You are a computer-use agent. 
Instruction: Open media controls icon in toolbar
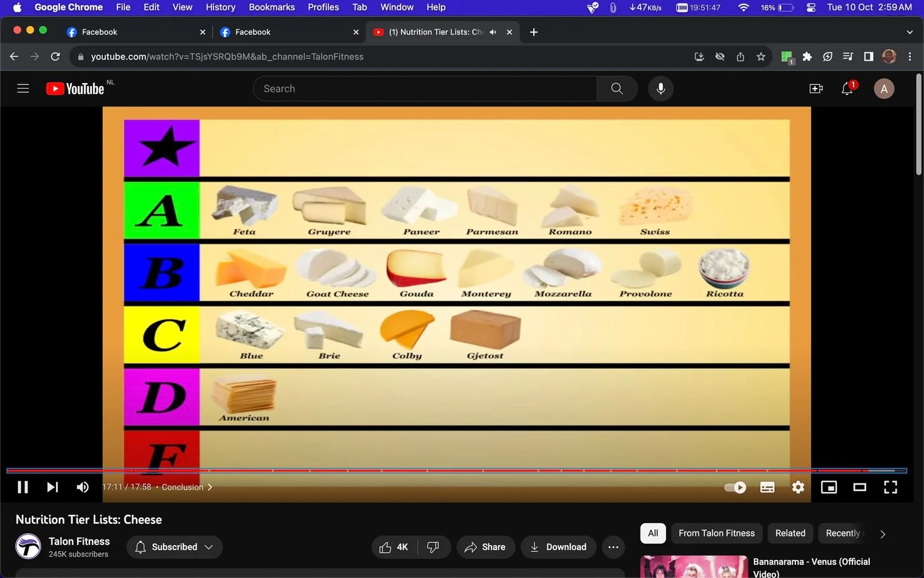point(848,57)
